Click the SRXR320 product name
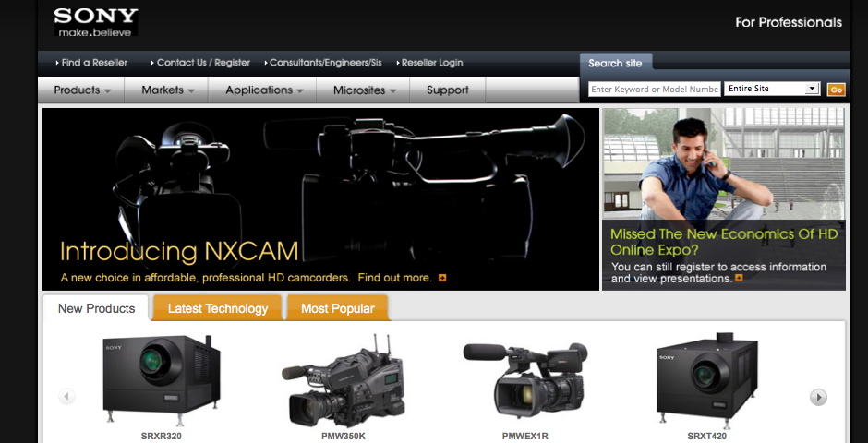Image resolution: width=868 pixels, height=443 pixels. (x=161, y=436)
